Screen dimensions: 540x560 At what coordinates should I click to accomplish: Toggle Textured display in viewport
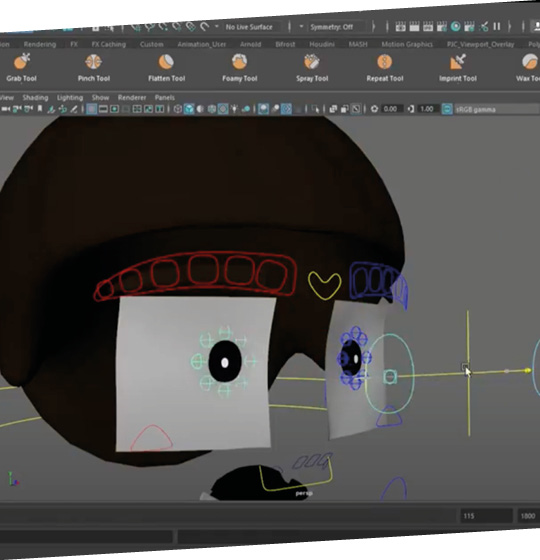223,109
